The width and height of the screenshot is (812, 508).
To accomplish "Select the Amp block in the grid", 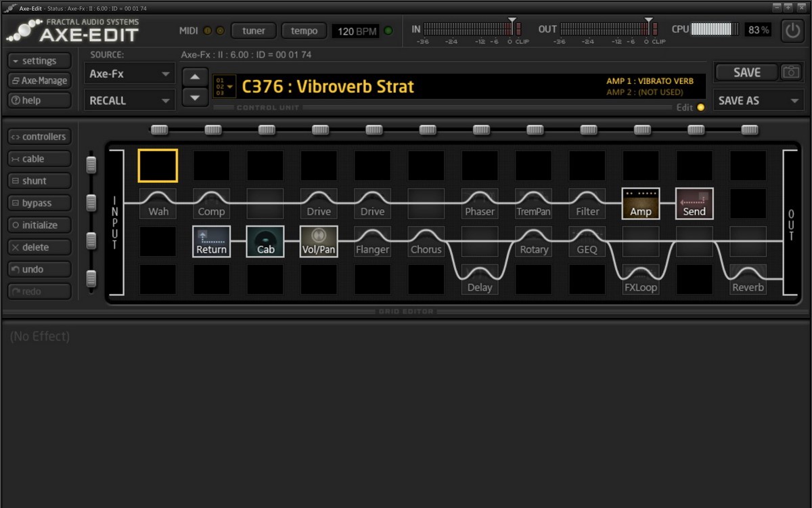I will click(640, 204).
